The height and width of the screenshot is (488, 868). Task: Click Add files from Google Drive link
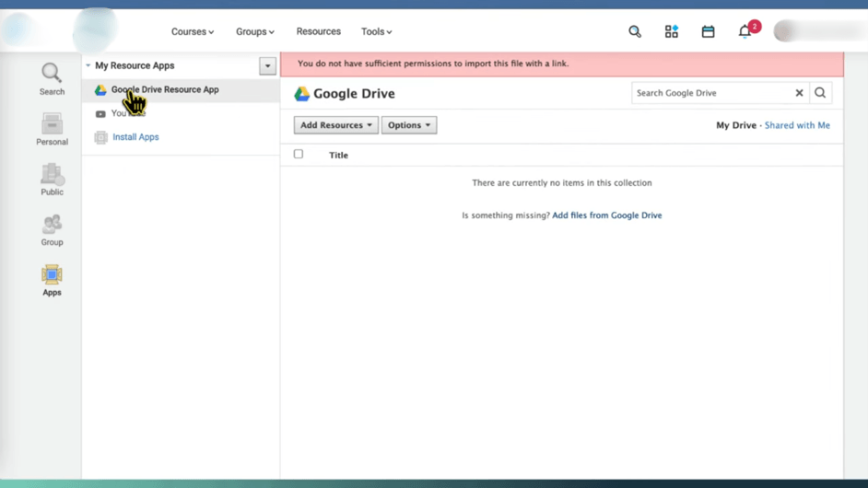pyautogui.click(x=606, y=215)
